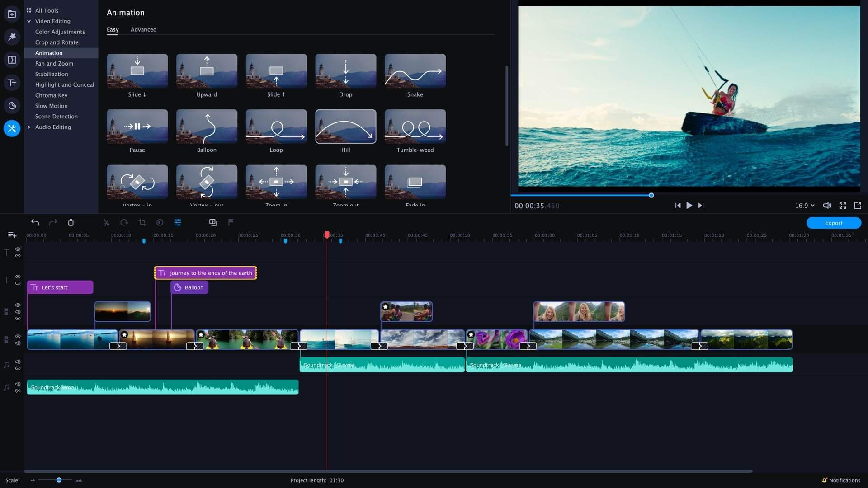Select the Stabilization tool

[51, 74]
